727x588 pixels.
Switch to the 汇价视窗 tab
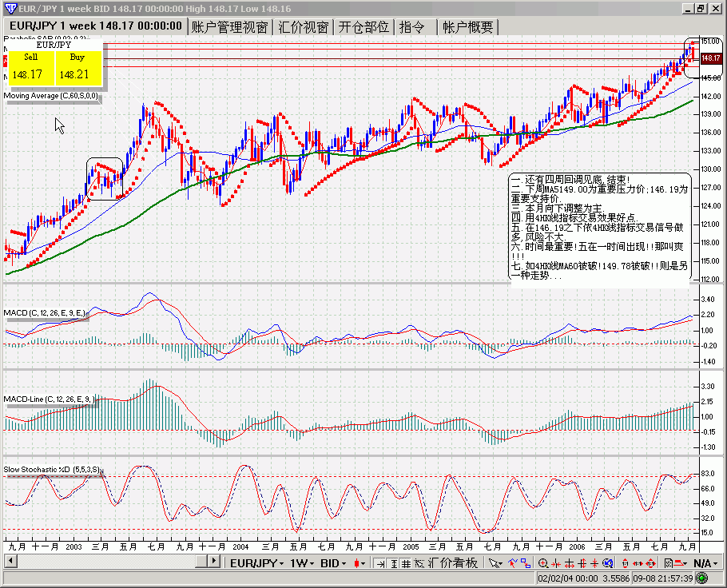[x=304, y=27]
